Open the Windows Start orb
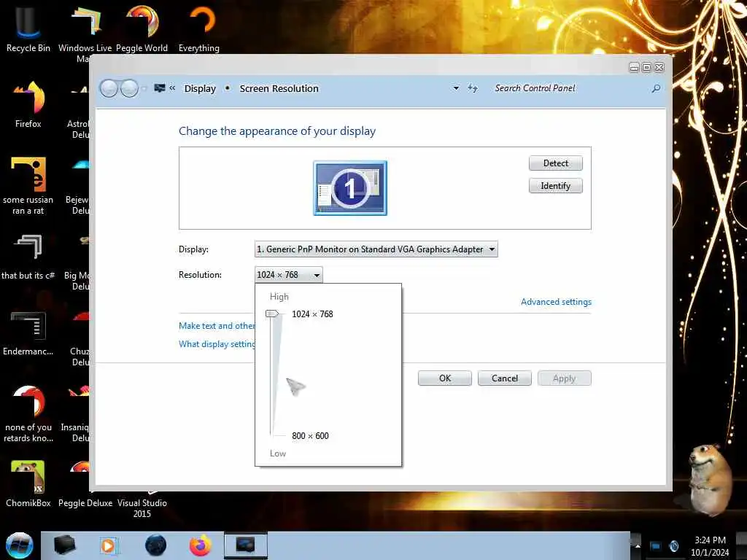The width and height of the screenshot is (747, 560). (19, 545)
